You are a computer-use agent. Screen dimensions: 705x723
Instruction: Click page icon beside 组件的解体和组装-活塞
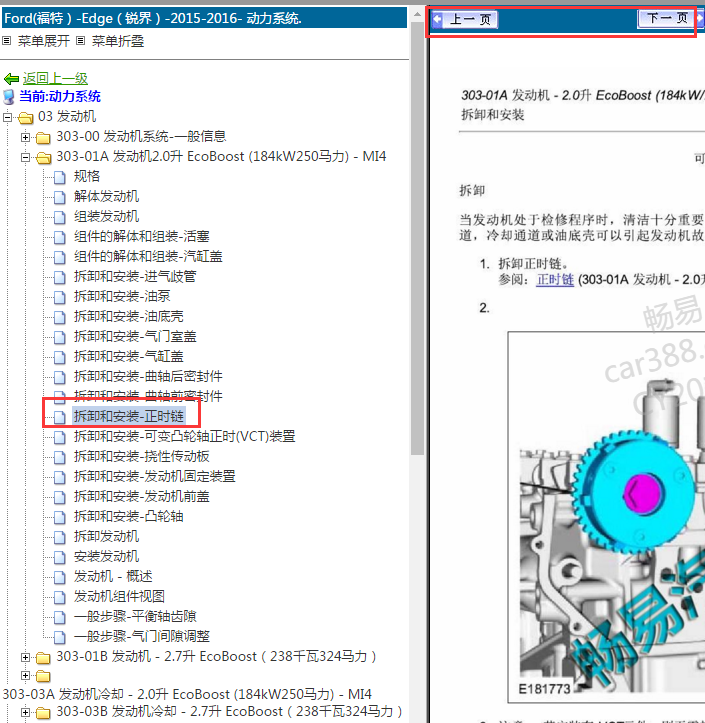[59, 237]
